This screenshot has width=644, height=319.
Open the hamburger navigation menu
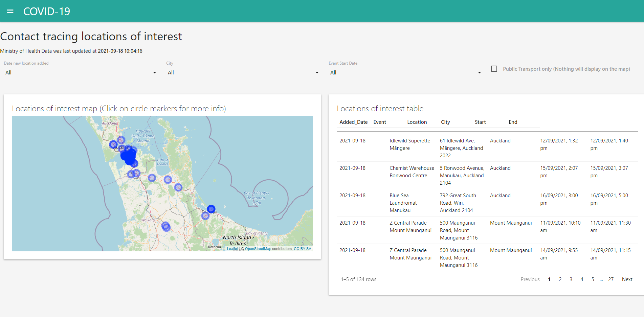(x=10, y=11)
